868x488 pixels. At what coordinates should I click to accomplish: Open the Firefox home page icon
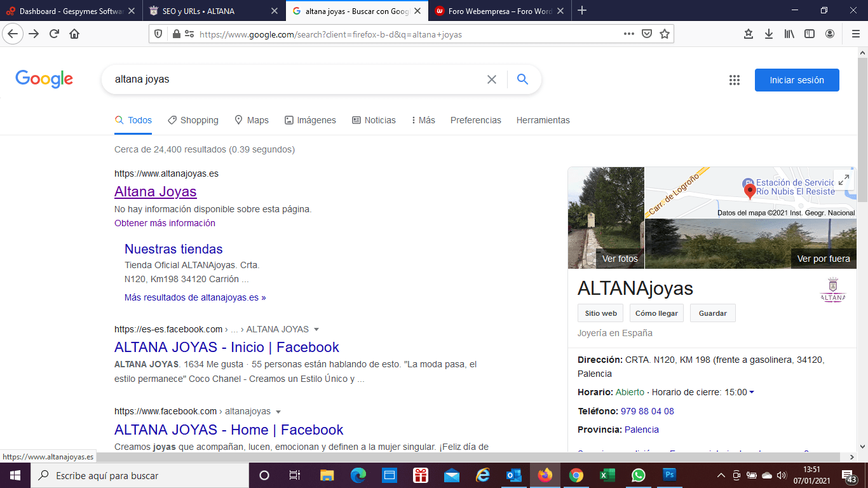point(74,34)
